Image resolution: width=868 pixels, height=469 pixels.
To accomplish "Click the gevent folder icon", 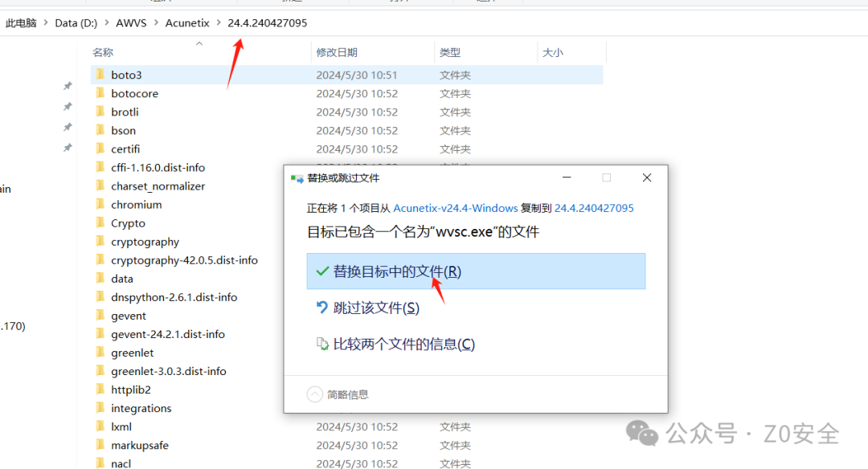I will click(100, 316).
